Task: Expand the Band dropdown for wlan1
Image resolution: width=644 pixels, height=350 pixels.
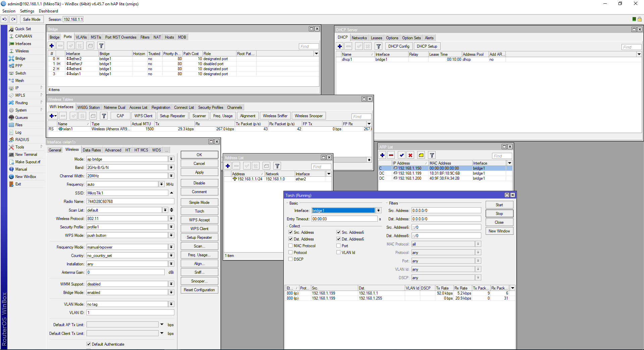Action: point(171,168)
